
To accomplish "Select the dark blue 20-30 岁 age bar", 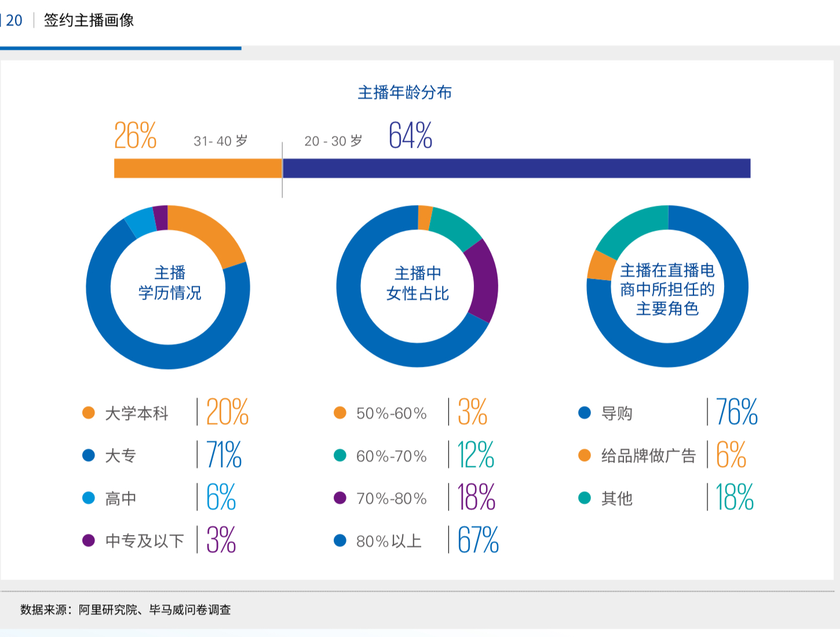I will tap(516, 168).
